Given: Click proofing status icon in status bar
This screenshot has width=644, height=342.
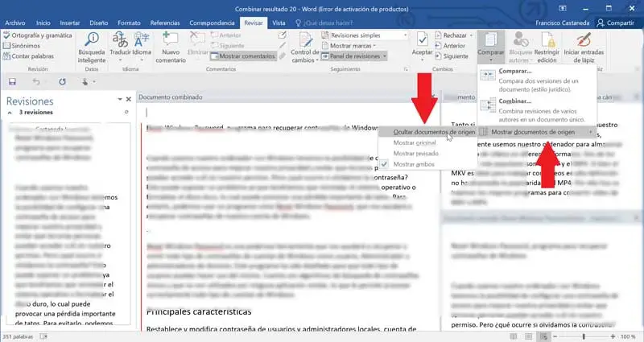Looking at the screenshot, I should (x=43, y=336).
